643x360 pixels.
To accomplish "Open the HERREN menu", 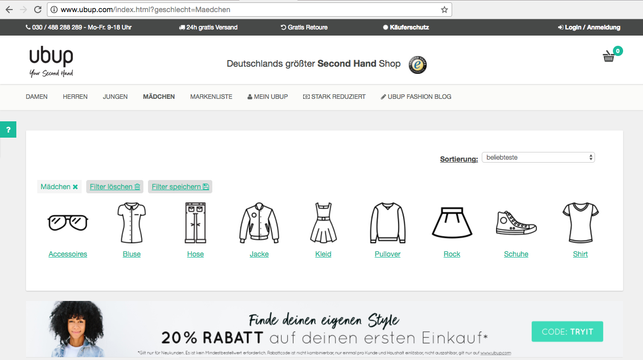I will [75, 97].
